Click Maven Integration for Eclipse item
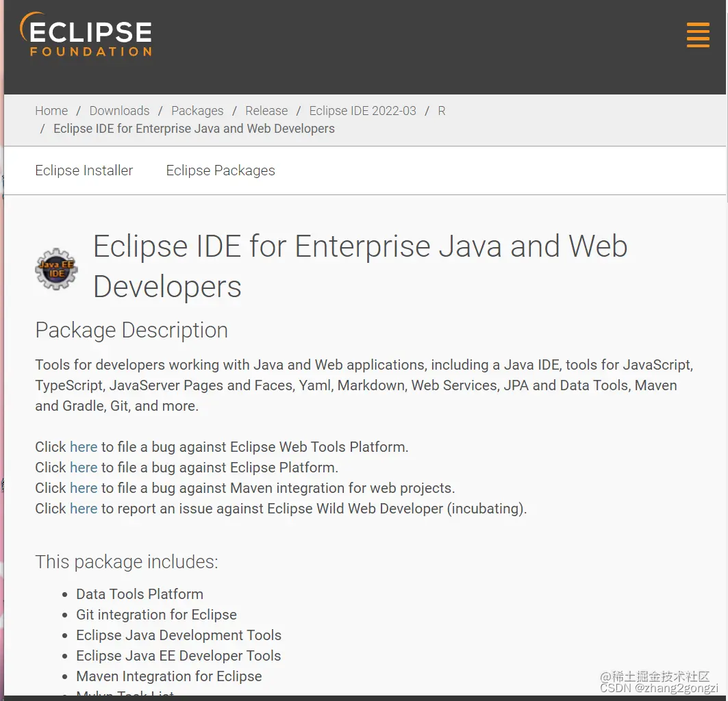This screenshot has width=728, height=701. click(x=169, y=676)
